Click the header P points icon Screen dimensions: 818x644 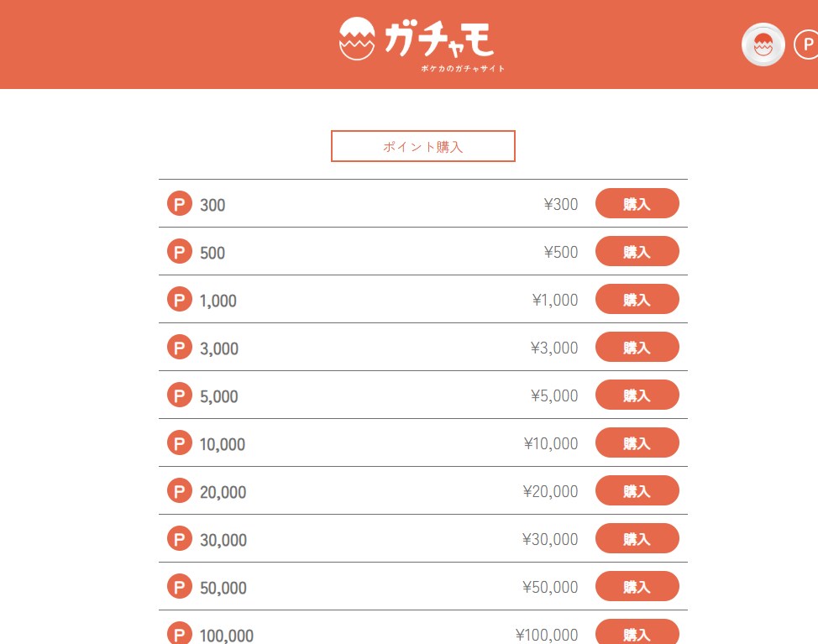(806, 45)
